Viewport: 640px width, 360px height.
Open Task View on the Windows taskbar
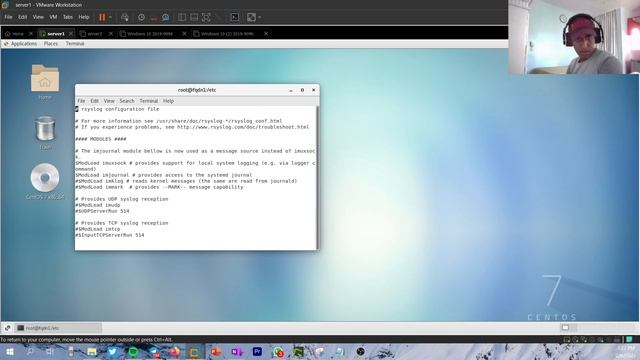point(50,351)
